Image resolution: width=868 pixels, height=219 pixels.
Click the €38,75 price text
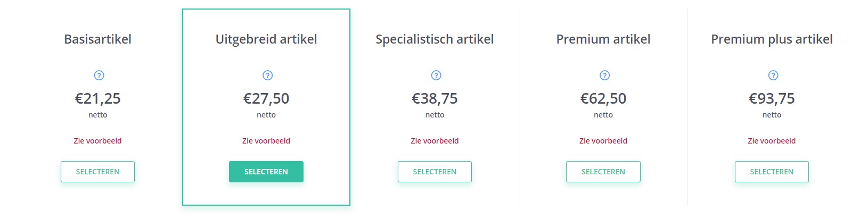coord(435,99)
